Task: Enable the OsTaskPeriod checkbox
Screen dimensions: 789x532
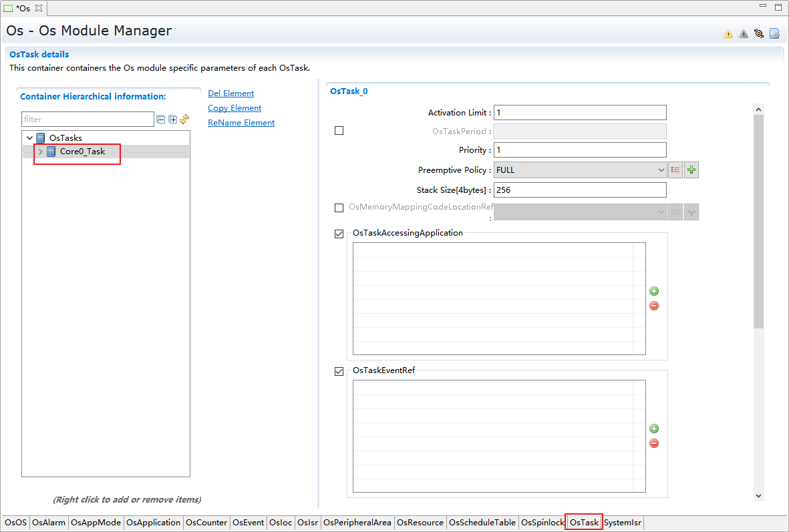Action: (339, 131)
